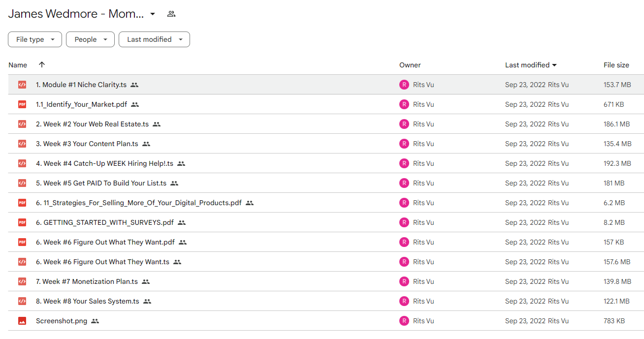Screen dimensions: 644x339
Task: Click file size 671 KB
Action: [614, 104]
